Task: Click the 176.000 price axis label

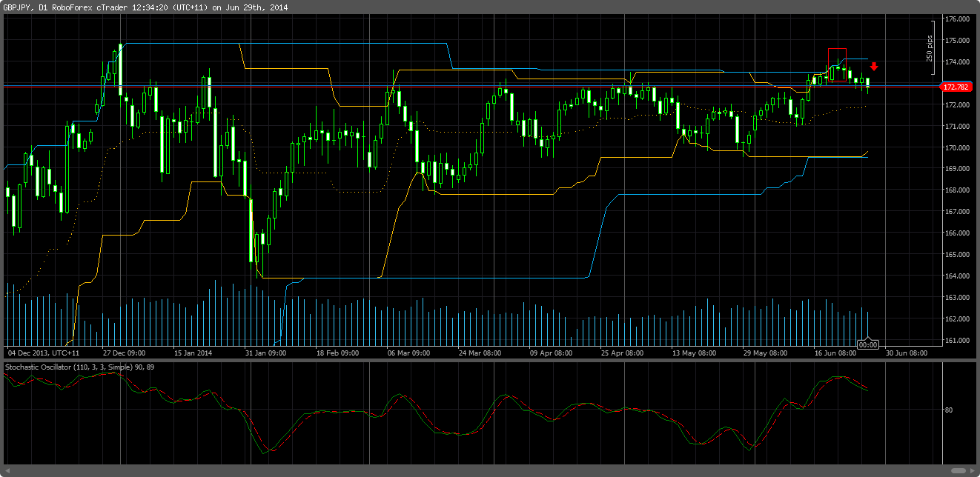Action: pyautogui.click(x=956, y=19)
